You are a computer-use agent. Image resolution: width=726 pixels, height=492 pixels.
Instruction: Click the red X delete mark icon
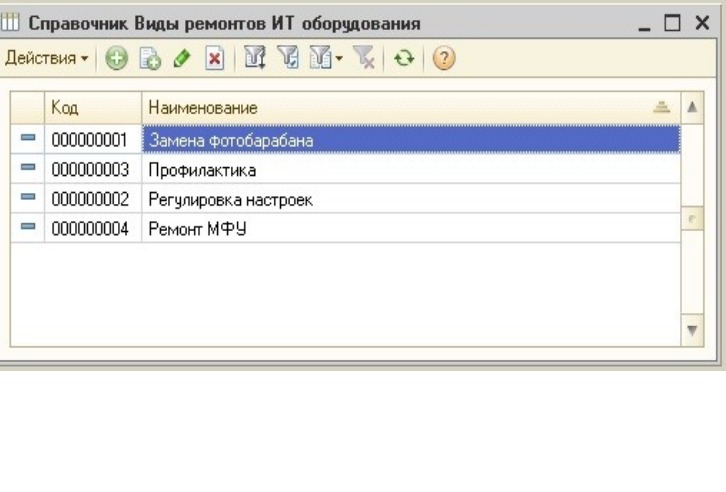point(214,59)
